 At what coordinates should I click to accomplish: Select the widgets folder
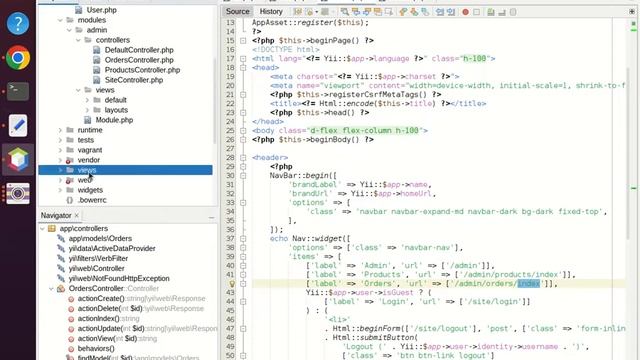click(90, 190)
